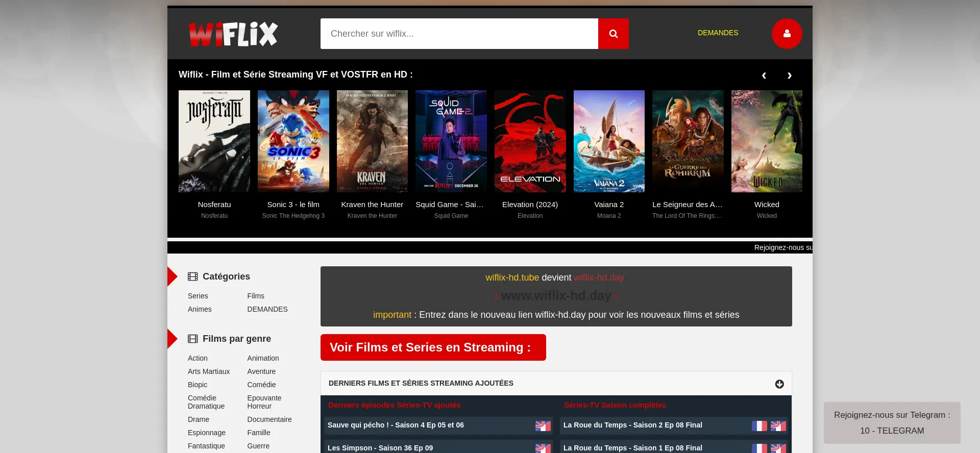
Task: Choose Animation genre
Action: tap(263, 358)
